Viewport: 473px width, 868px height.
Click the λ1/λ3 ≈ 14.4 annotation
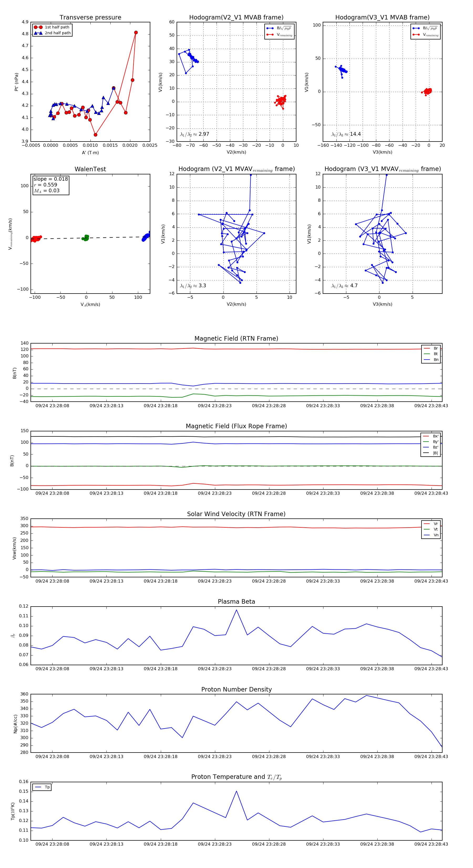pyautogui.click(x=346, y=134)
